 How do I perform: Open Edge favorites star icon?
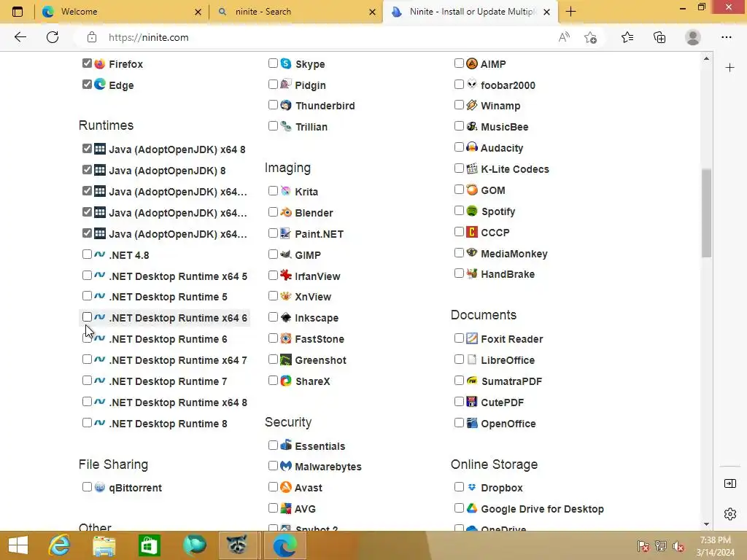click(627, 37)
